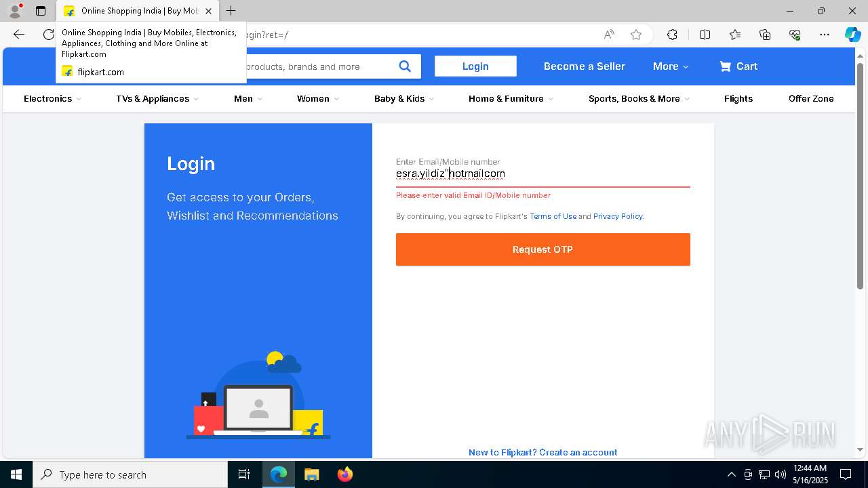The width and height of the screenshot is (868, 488).
Task: Launch Firefox from taskbar
Action: coord(344,474)
